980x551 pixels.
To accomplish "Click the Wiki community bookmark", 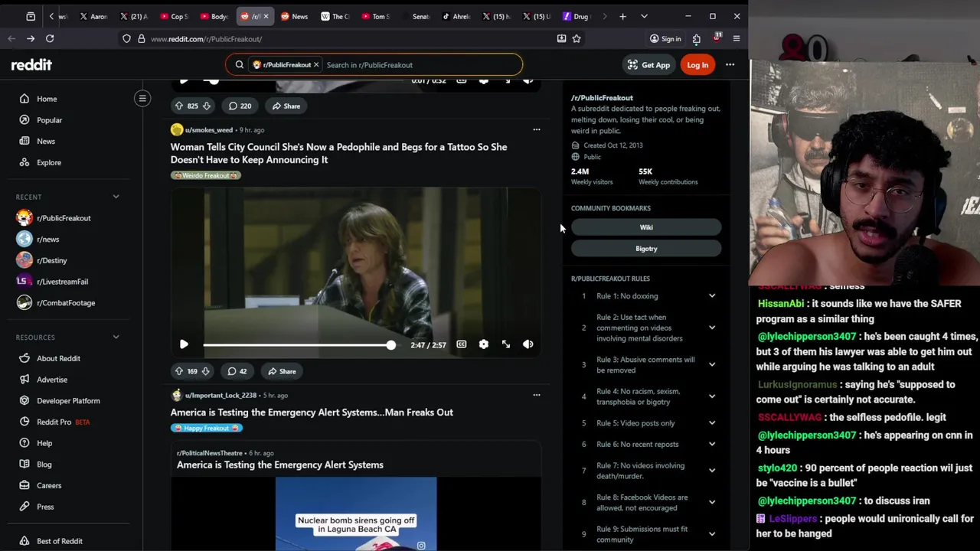I will [x=646, y=227].
